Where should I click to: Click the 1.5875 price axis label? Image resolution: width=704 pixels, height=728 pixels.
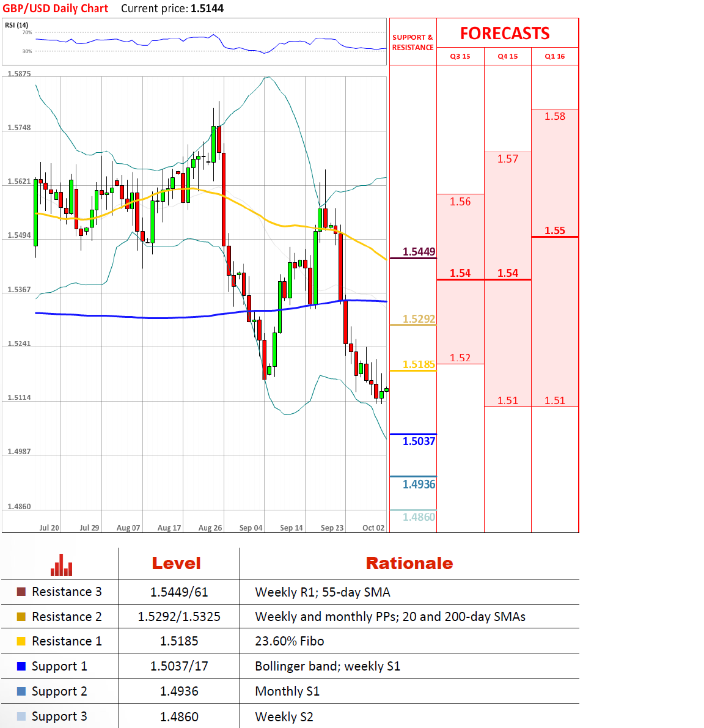19,73
